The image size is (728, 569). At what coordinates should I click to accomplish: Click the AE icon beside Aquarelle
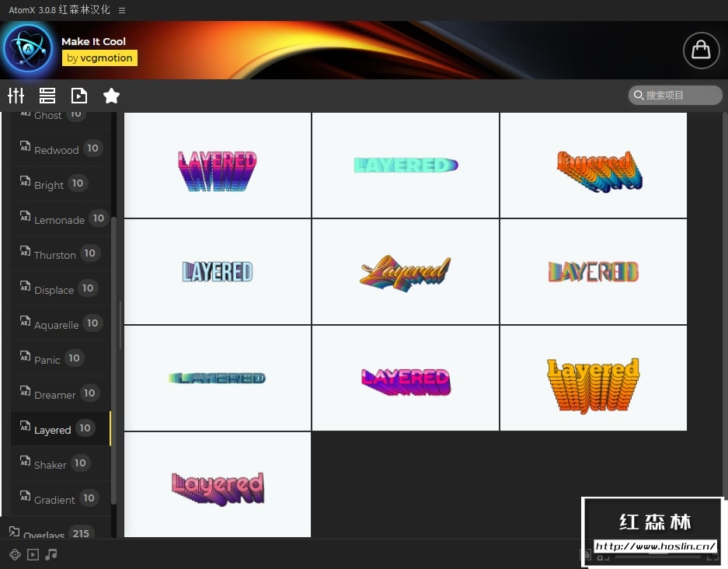25,321
